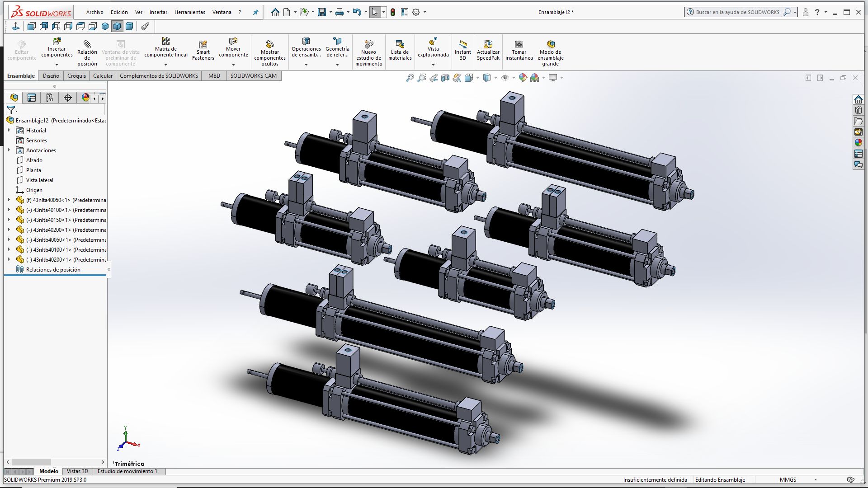Image resolution: width=868 pixels, height=488 pixels.
Task: Launch Smart Fasteners
Action: click(x=203, y=50)
